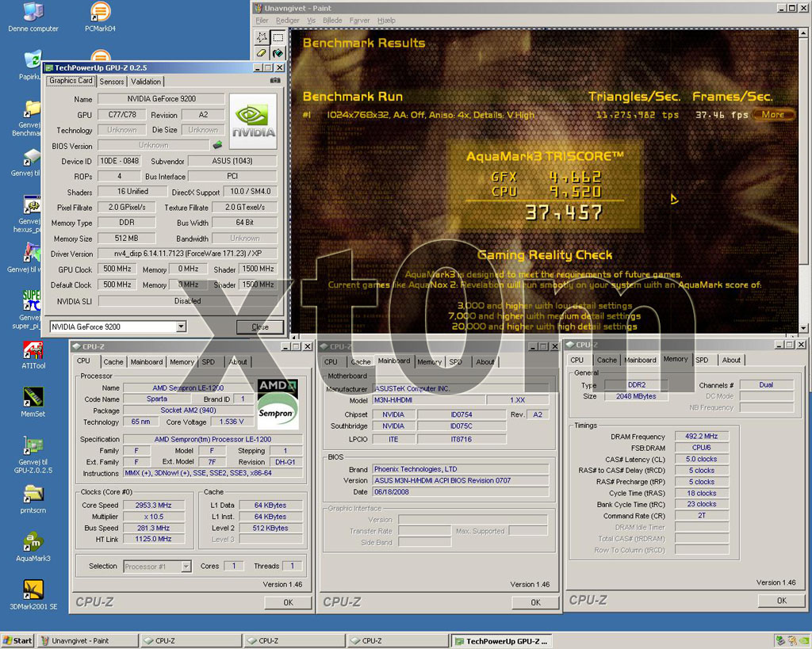
Task: Open the Processor #1 Selection dropdown in CPU-Z
Action: [186, 567]
